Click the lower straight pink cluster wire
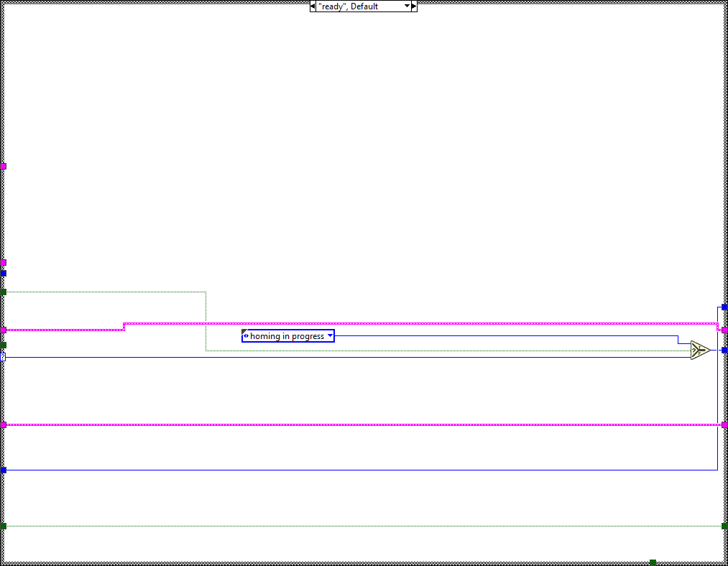 click(359, 424)
